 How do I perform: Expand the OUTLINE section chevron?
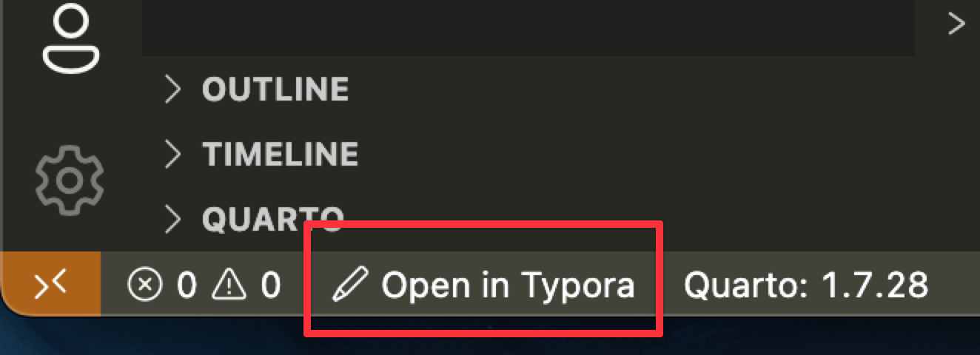coord(172,89)
